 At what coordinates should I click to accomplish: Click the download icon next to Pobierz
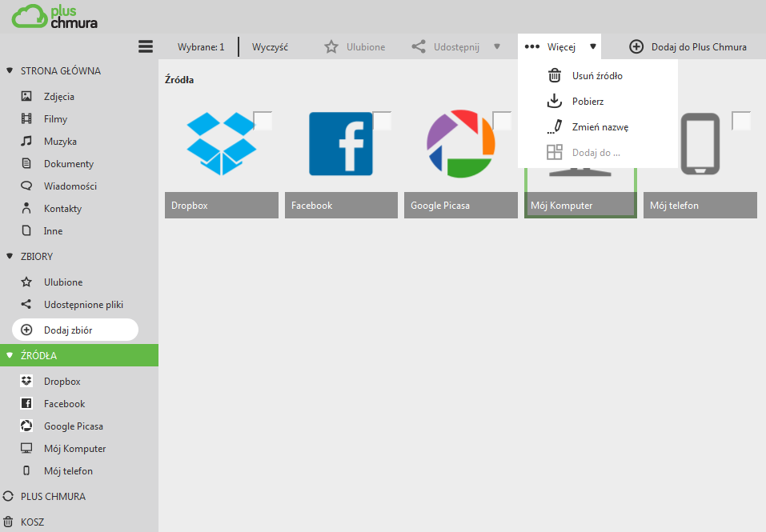point(555,101)
